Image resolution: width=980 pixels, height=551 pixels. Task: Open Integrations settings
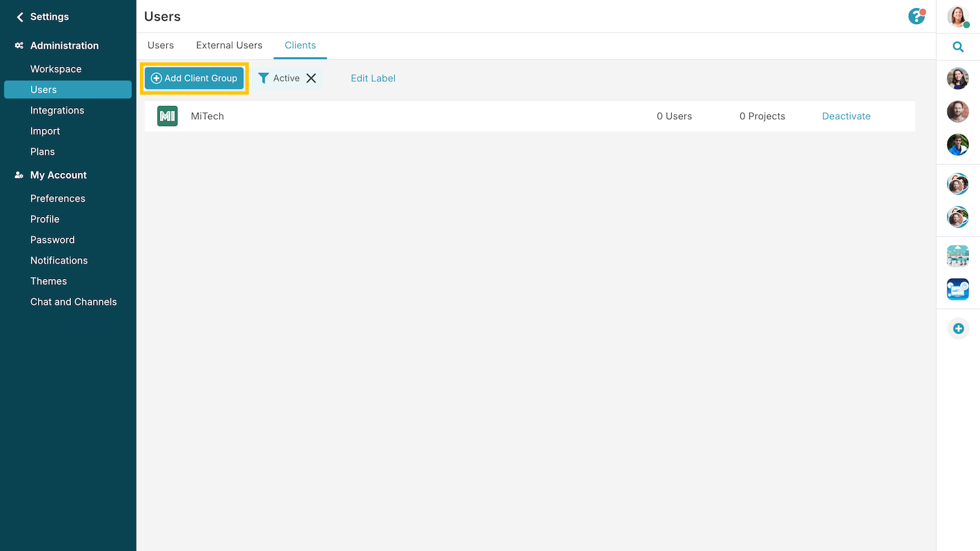pos(57,110)
